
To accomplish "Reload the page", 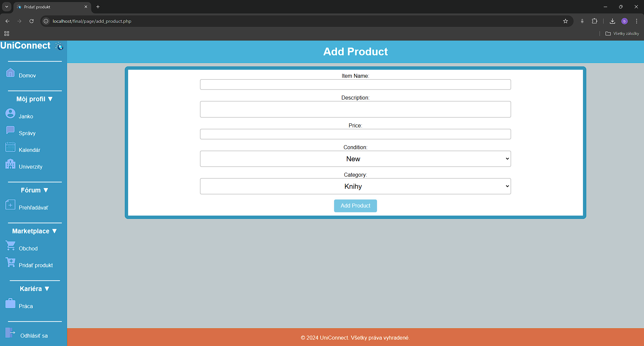I will (x=32, y=21).
